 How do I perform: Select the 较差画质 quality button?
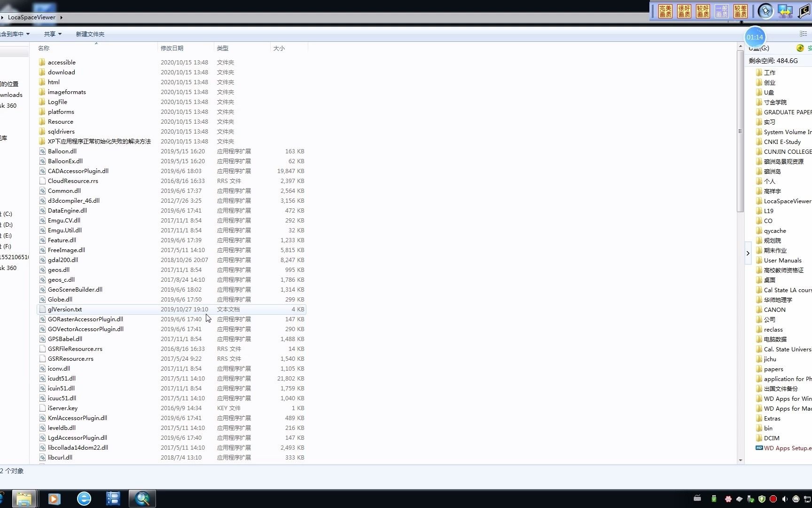(x=741, y=11)
